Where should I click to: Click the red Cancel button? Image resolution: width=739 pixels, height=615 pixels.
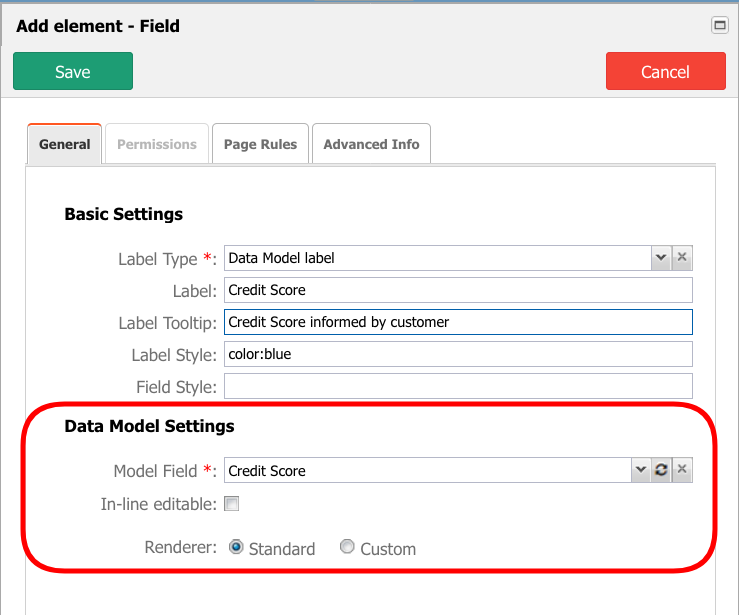665,71
